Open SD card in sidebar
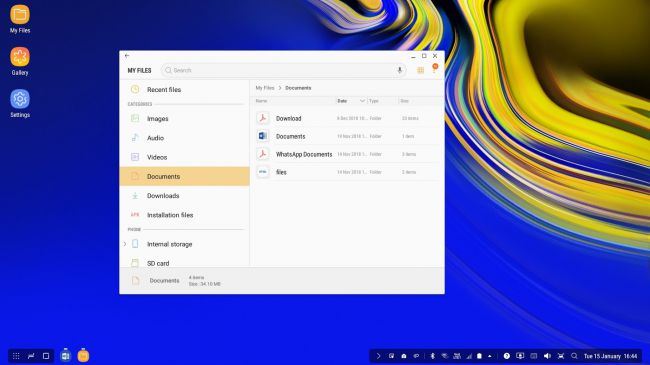The width and height of the screenshot is (650, 365). [184, 263]
